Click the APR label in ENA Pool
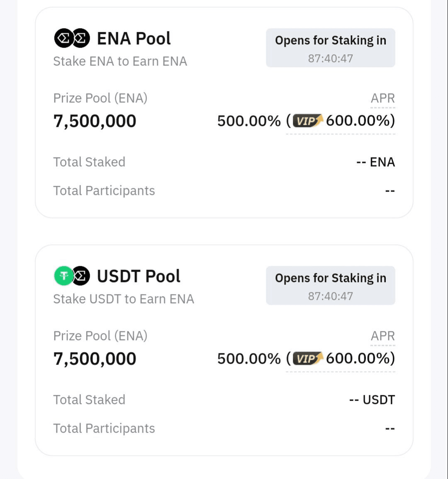 coord(382,98)
